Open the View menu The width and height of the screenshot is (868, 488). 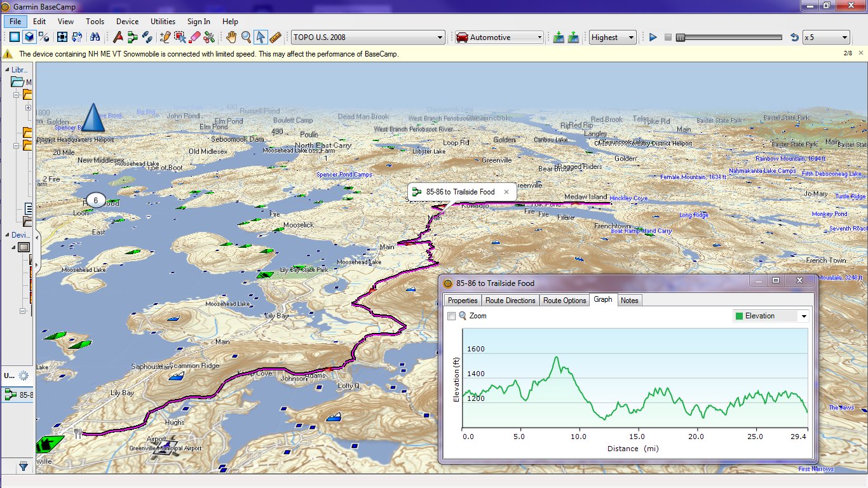(65, 22)
